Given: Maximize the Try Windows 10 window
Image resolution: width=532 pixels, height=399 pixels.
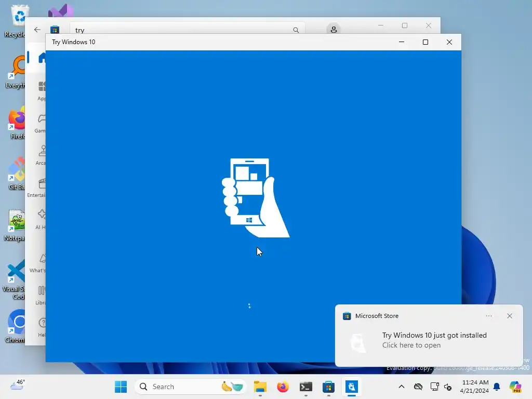Looking at the screenshot, I should click(425, 42).
